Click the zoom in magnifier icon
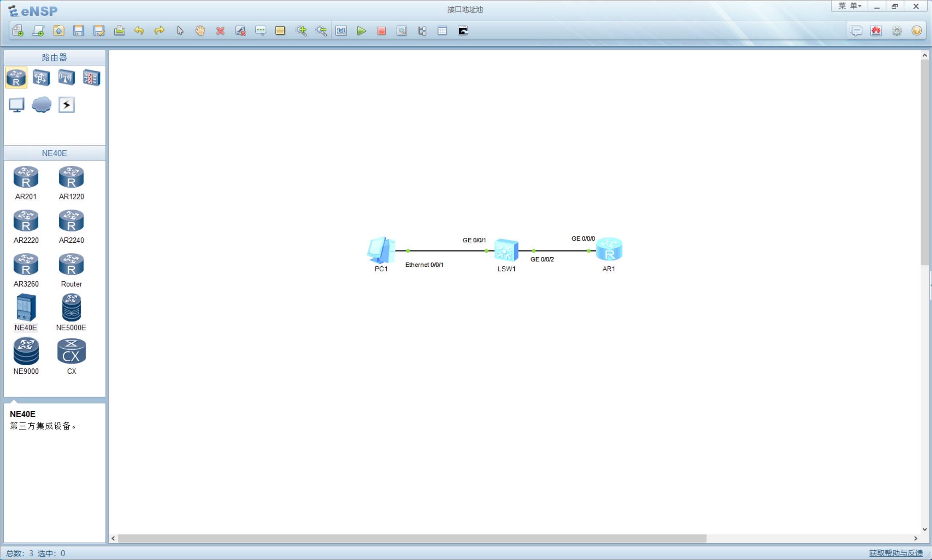Viewport: 932px width, 560px height. [301, 31]
